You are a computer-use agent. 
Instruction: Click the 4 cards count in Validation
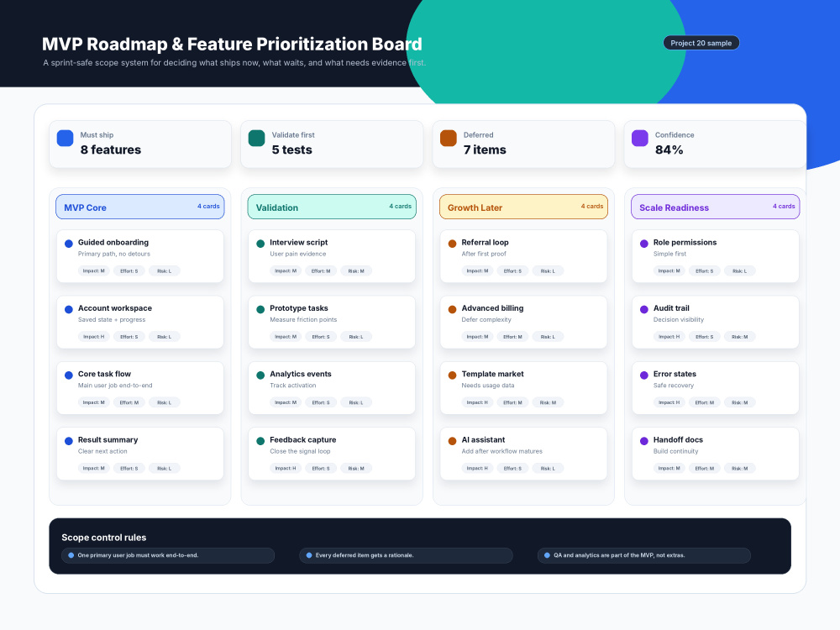[400, 207]
